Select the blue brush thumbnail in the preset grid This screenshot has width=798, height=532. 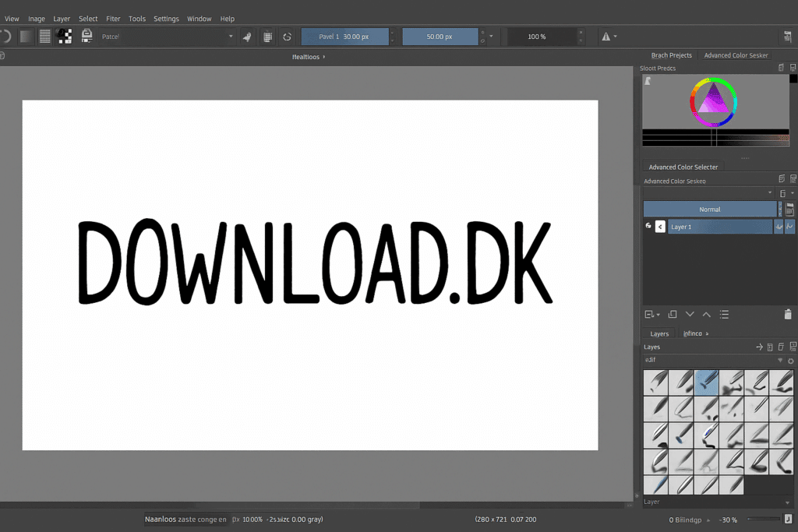tap(706, 382)
